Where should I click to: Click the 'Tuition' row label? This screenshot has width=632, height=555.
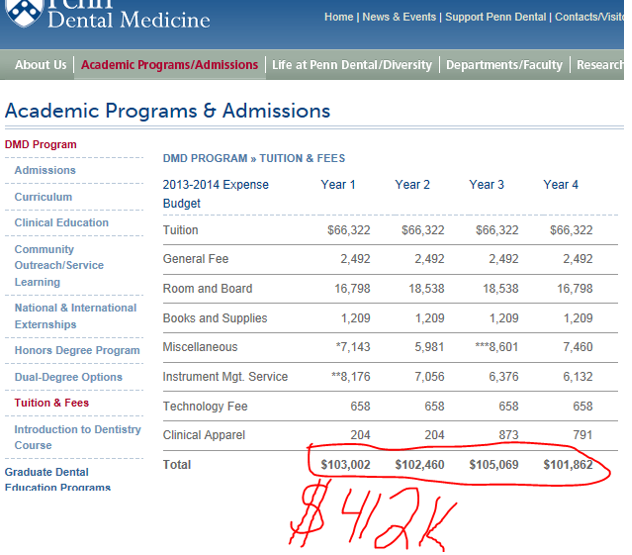(x=181, y=230)
